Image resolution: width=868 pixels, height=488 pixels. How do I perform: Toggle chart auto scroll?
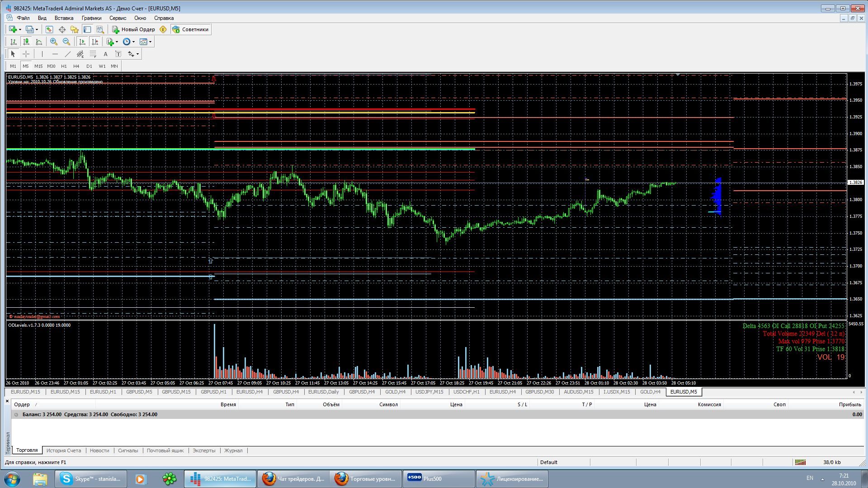pyautogui.click(x=82, y=42)
